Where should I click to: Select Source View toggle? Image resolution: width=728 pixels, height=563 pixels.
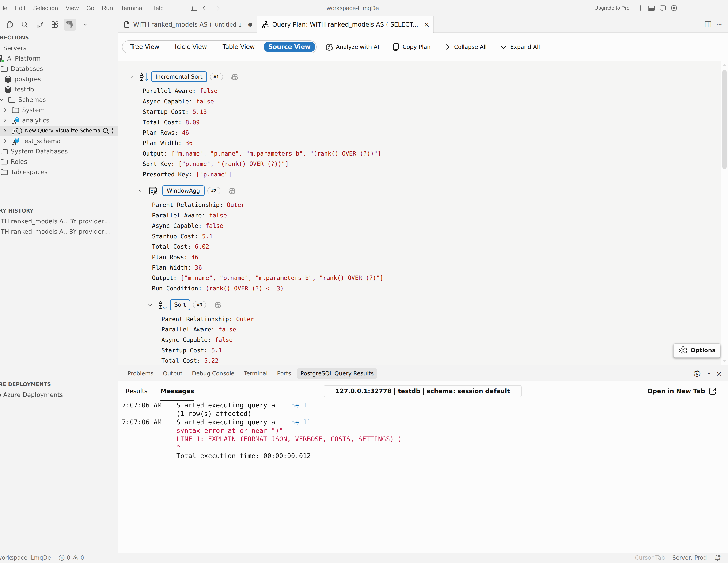pyautogui.click(x=289, y=47)
